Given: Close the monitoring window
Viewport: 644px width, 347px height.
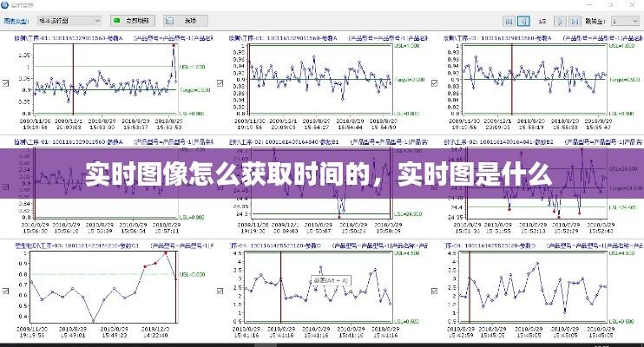Looking at the screenshot, I should pos(636,5).
